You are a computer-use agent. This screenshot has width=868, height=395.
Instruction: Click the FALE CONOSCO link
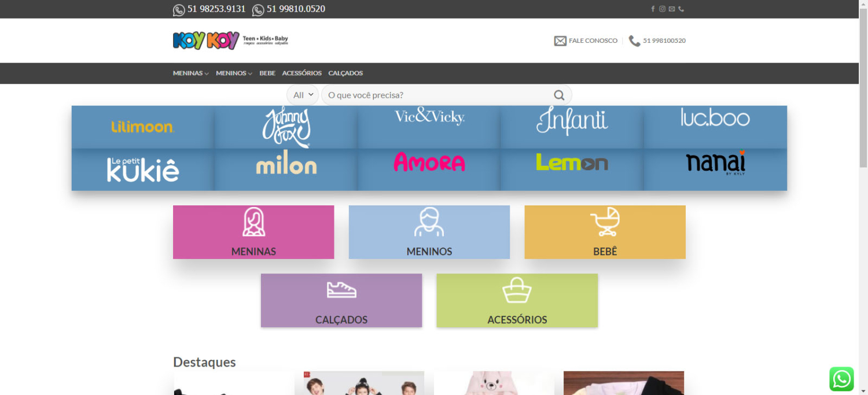pyautogui.click(x=593, y=41)
